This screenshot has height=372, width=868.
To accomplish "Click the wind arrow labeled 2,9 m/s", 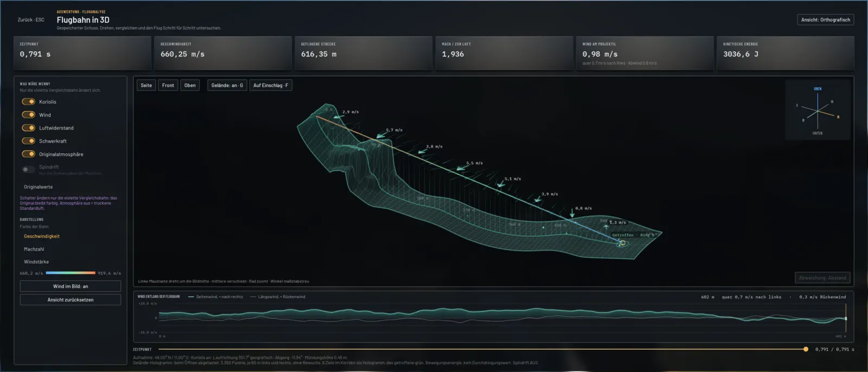I will coord(339,116).
